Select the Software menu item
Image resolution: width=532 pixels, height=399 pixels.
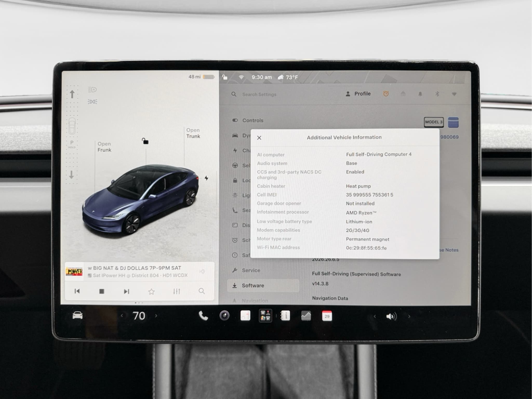pyautogui.click(x=263, y=285)
